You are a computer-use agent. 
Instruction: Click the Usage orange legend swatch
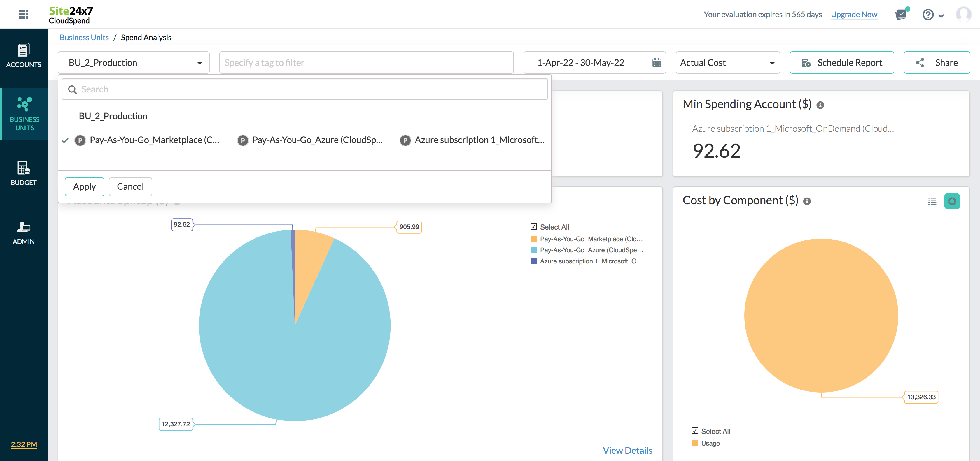pos(695,443)
